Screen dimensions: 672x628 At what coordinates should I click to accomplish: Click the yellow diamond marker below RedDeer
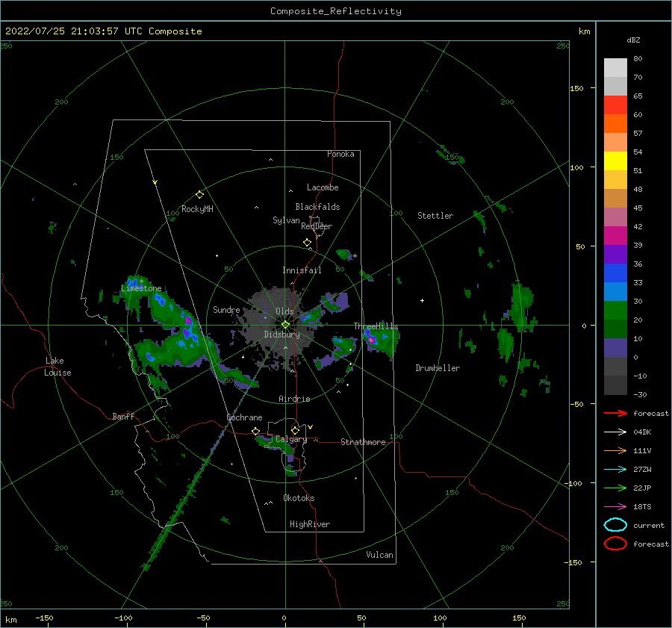(x=307, y=243)
